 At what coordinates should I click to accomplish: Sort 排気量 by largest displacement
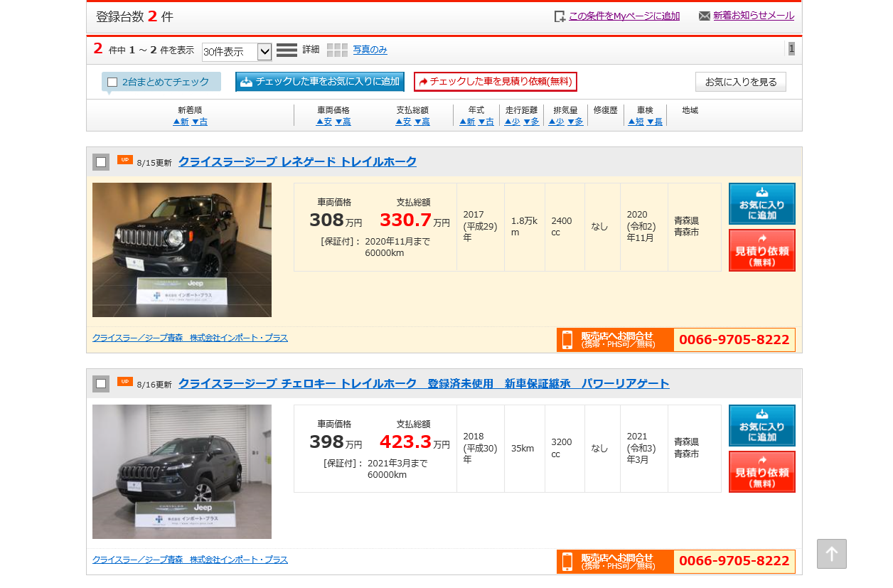pyautogui.click(x=575, y=122)
